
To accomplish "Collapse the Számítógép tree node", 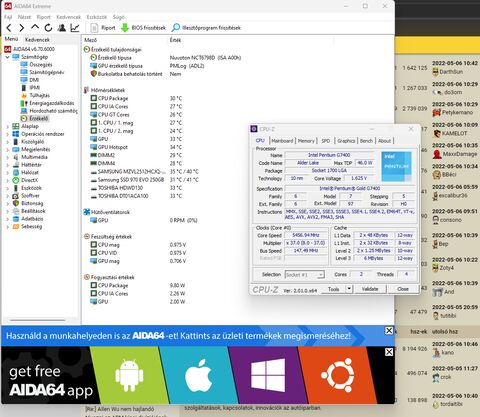I will click(8, 57).
